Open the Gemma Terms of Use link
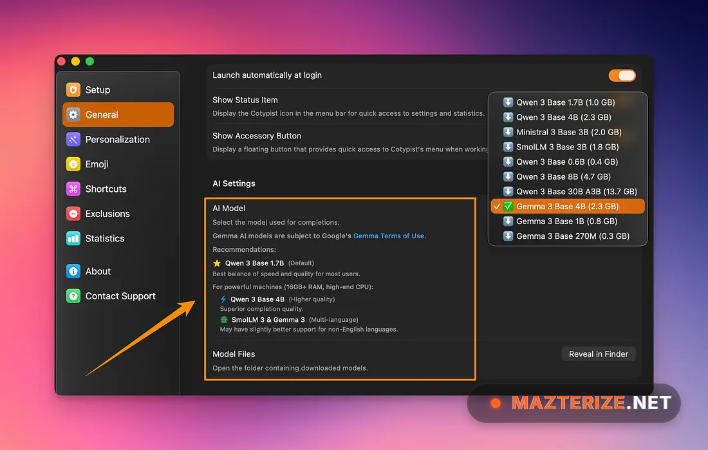Image resolution: width=708 pixels, height=450 pixels. click(x=388, y=236)
